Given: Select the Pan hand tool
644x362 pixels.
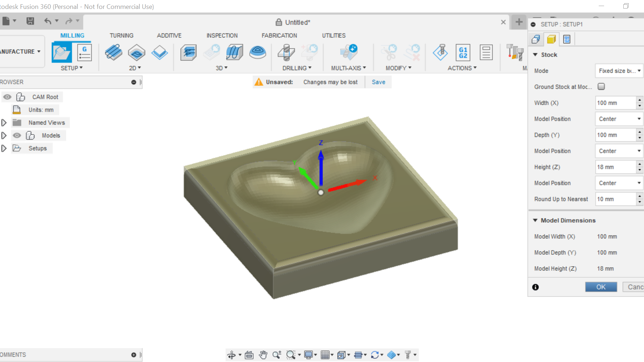Looking at the screenshot, I should tap(263, 355).
